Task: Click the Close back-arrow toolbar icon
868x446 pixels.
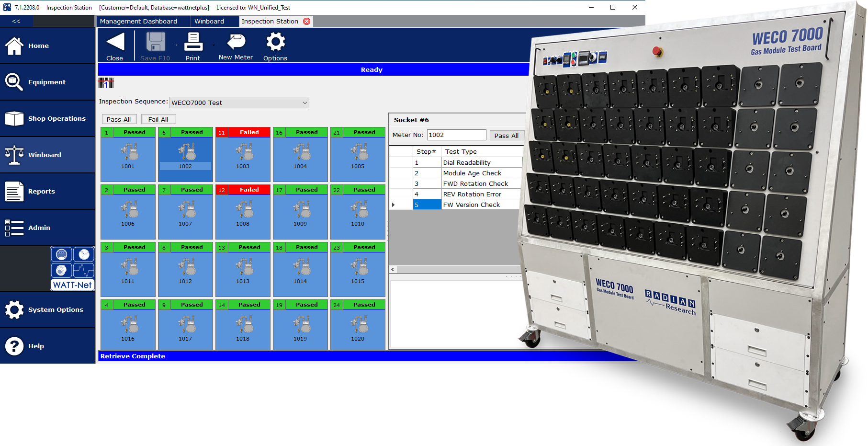Action: [x=115, y=42]
